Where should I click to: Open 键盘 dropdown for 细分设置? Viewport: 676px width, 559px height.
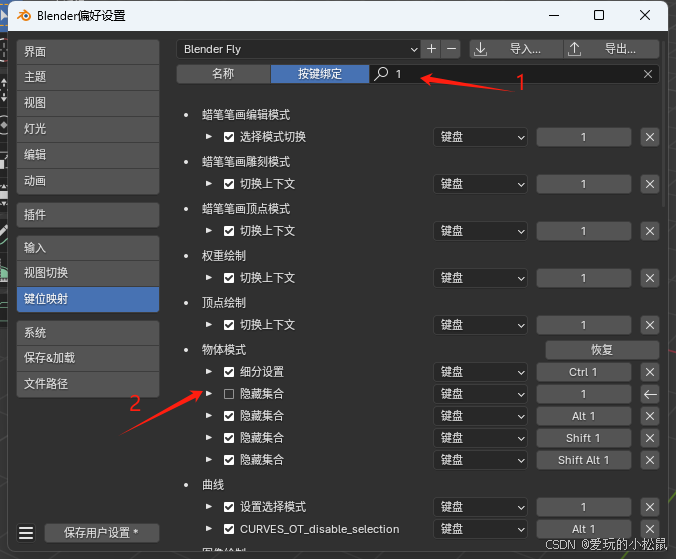click(x=480, y=372)
